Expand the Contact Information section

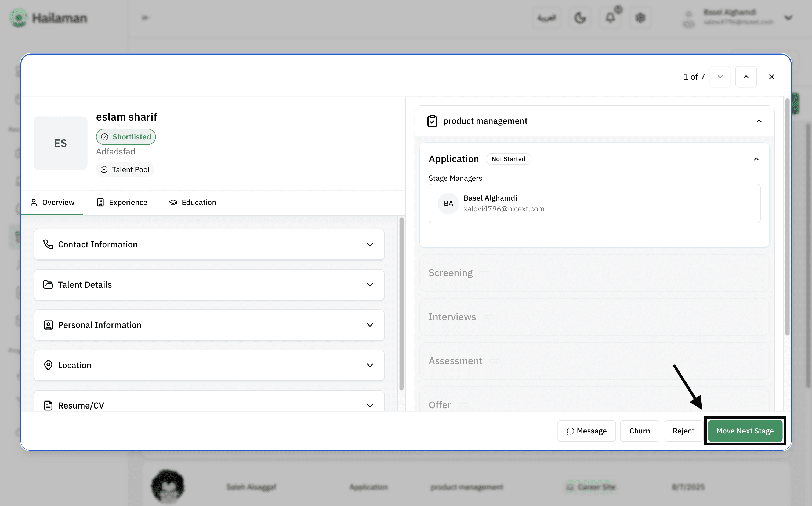coord(209,244)
